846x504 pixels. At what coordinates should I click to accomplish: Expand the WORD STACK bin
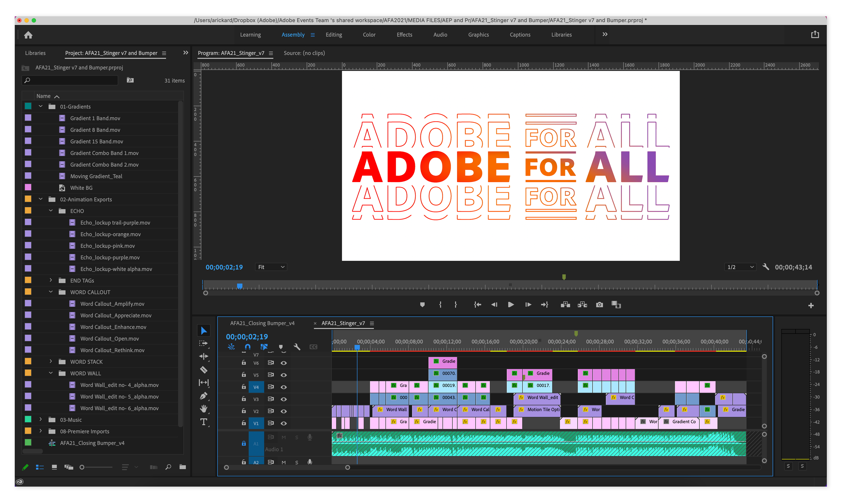pyautogui.click(x=51, y=361)
